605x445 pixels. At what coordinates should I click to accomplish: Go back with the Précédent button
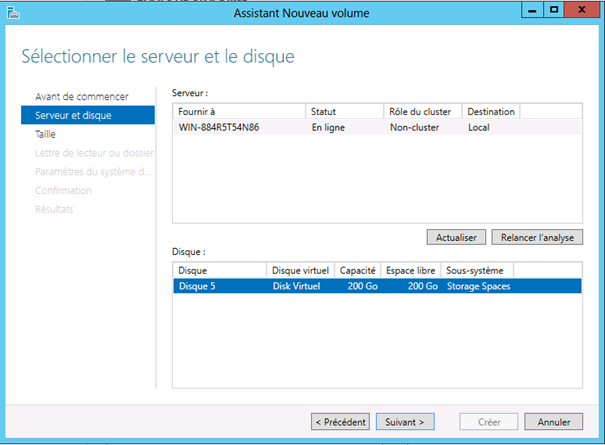340,422
